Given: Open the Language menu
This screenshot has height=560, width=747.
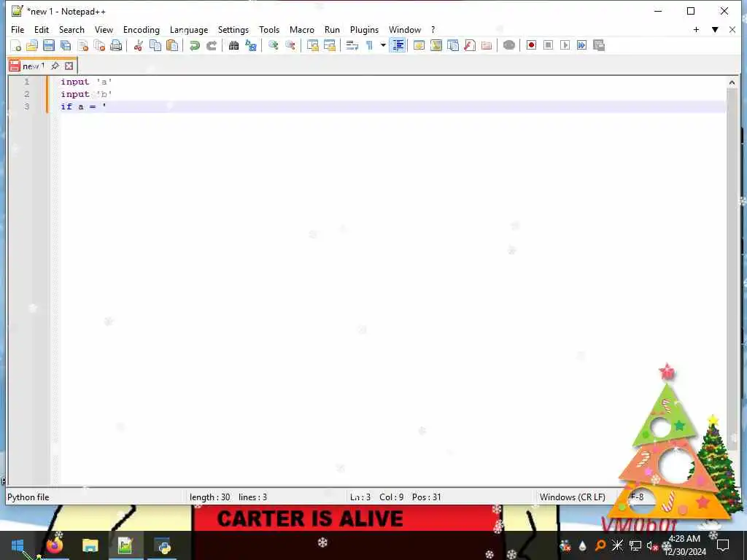Looking at the screenshot, I should [x=189, y=29].
